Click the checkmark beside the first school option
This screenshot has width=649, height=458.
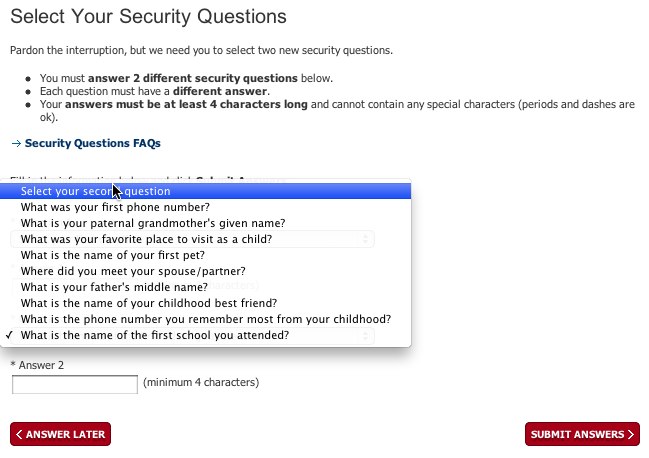tap(10, 335)
